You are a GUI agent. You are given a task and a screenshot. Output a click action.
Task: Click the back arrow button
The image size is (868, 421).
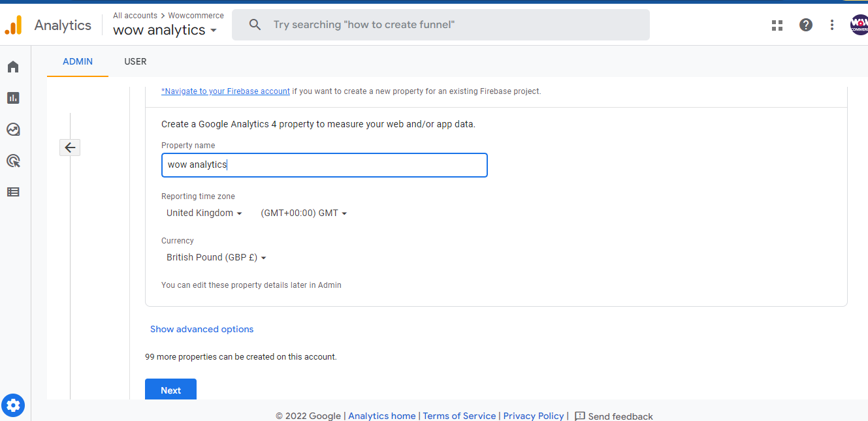(70, 148)
